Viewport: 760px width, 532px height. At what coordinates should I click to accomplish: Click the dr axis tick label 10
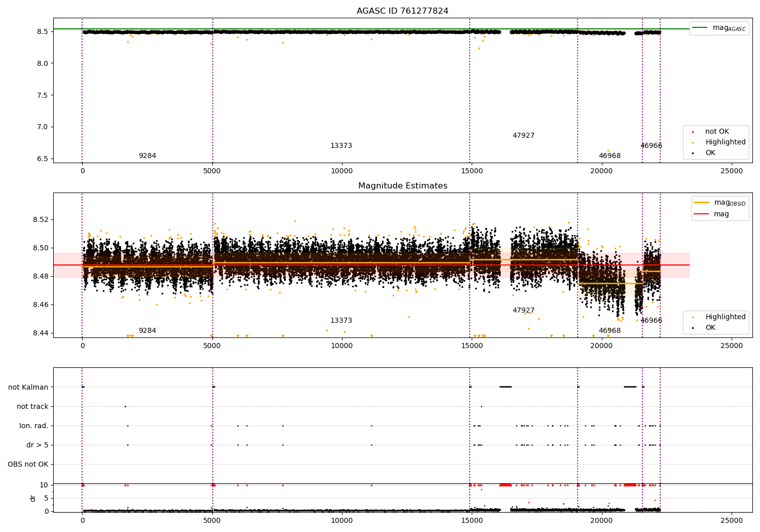click(x=44, y=485)
